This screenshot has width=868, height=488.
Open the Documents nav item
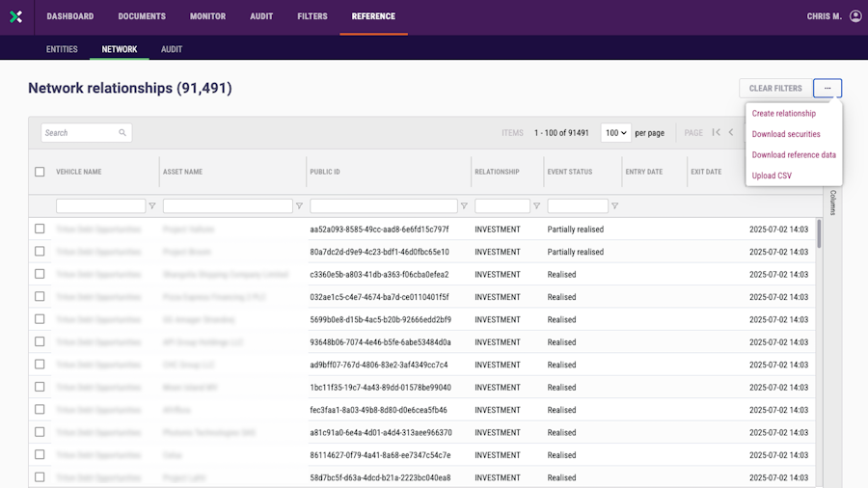pyautogui.click(x=142, y=16)
